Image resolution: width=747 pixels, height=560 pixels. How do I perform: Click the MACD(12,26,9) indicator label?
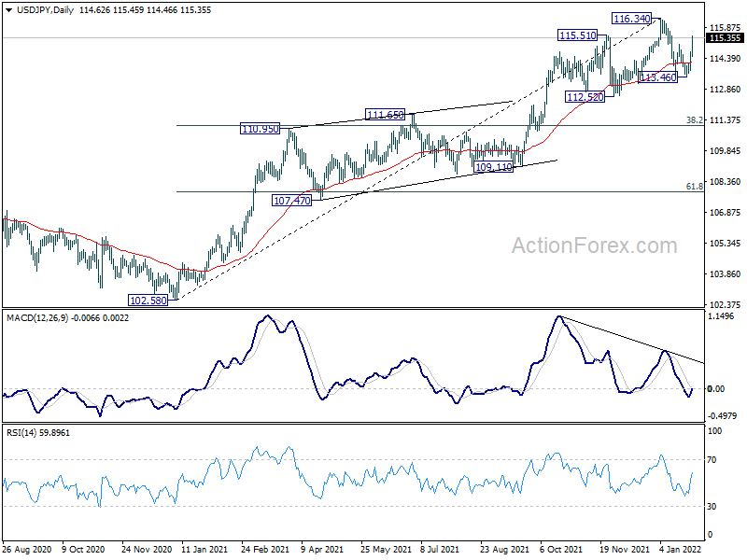pyautogui.click(x=37, y=317)
